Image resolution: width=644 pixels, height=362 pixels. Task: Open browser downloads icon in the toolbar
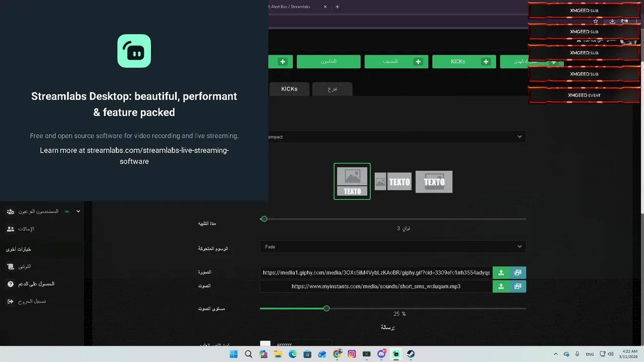[x=612, y=21]
